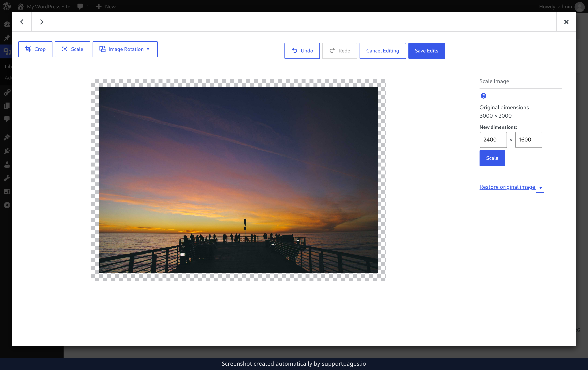588x370 pixels.
Task: Open the New content menu
Action: point(106,6)
